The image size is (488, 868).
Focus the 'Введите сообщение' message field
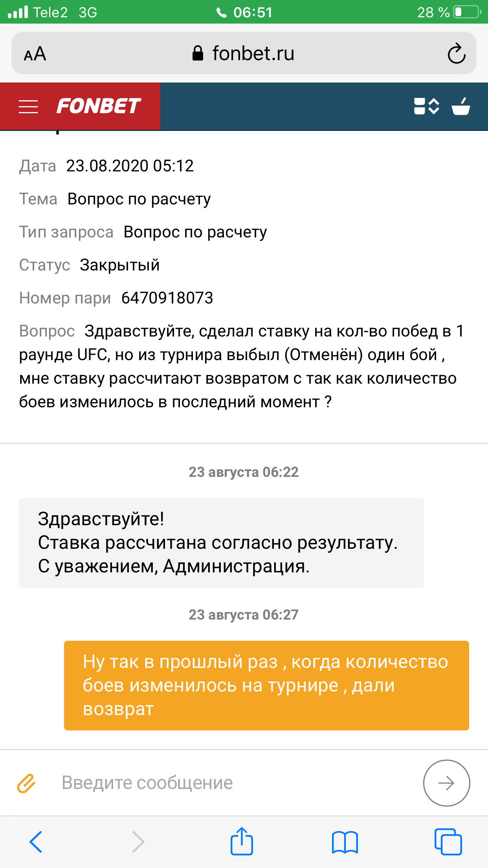236,783
